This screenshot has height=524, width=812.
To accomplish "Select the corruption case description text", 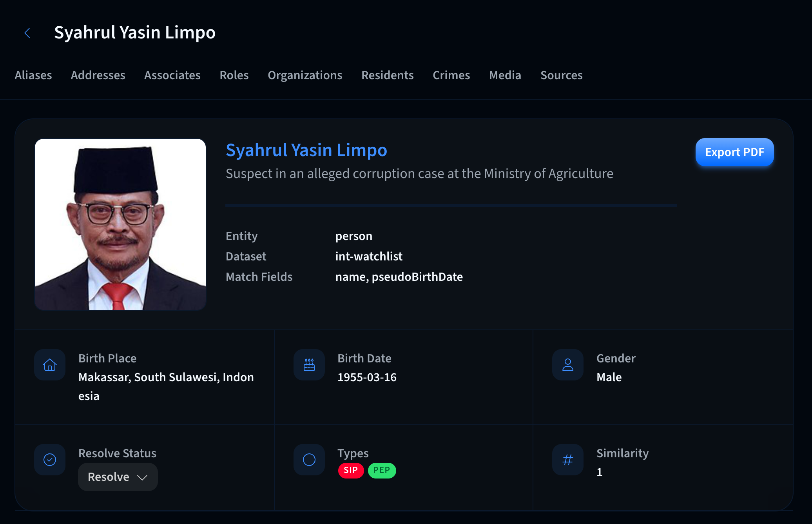I will click(419, 174).
